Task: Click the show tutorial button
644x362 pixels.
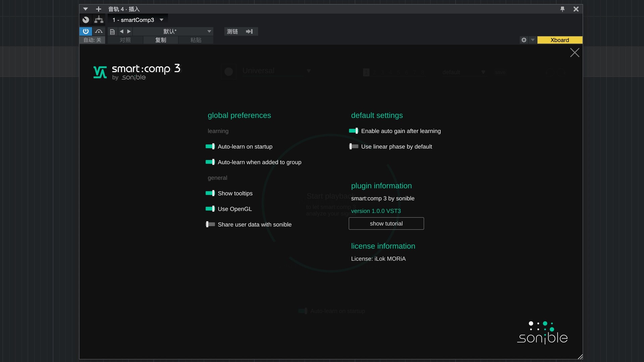Action: click(x=386, y=223)
